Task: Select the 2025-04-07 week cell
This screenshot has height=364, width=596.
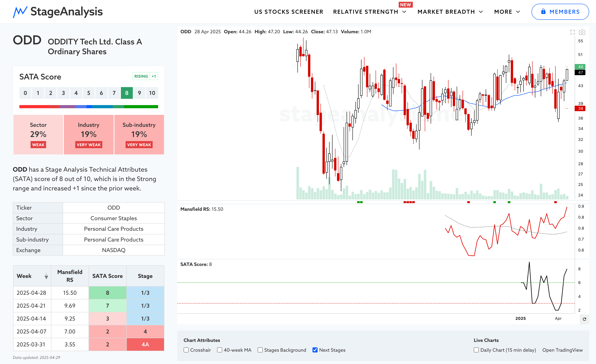Action: [x=32, y=331]
